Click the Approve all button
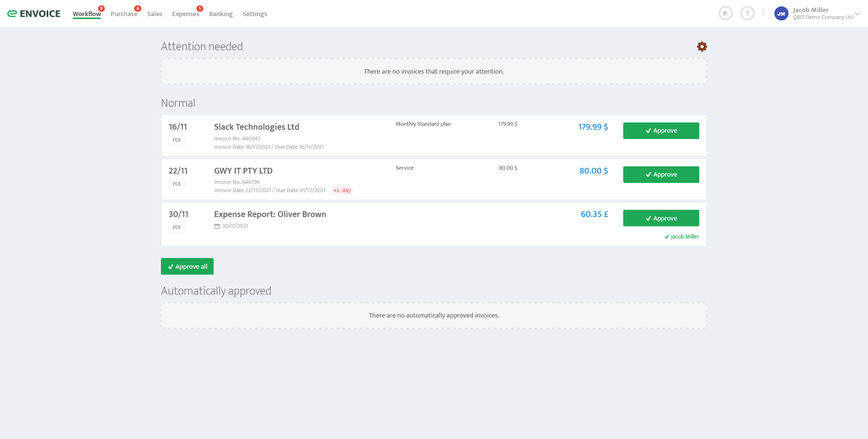The width and height of the screenshot is (868, 439). pos(187,266)
